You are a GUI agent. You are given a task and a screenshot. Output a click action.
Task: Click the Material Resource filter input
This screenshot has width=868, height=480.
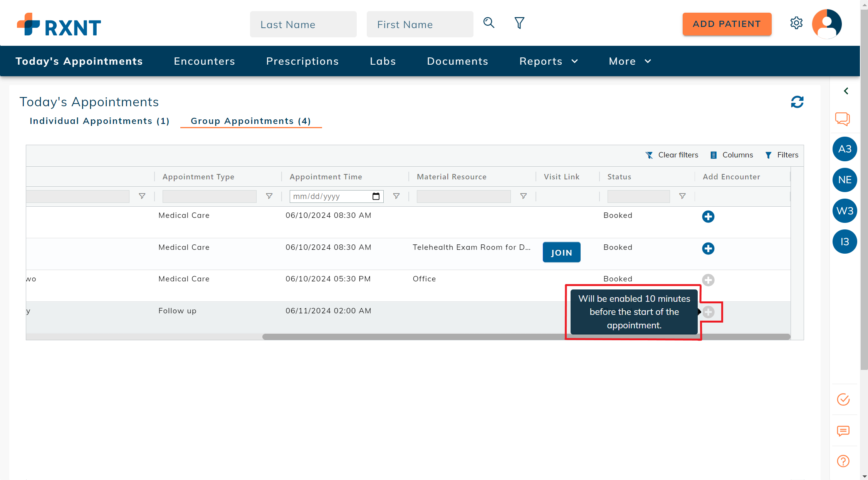[x=463, y=196]
